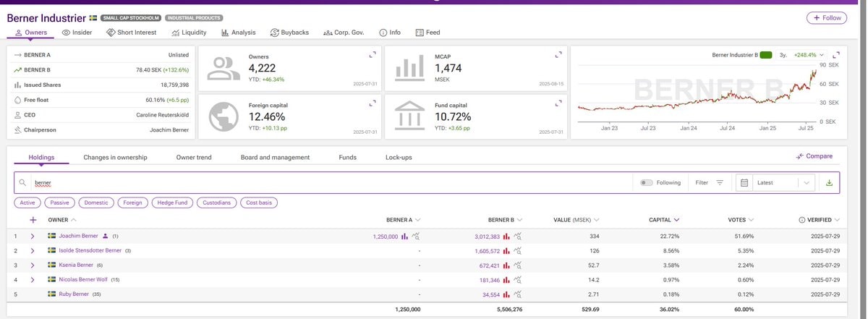Follow Berner Industrier
868x319 pixels.
click(x=826, y=18)
